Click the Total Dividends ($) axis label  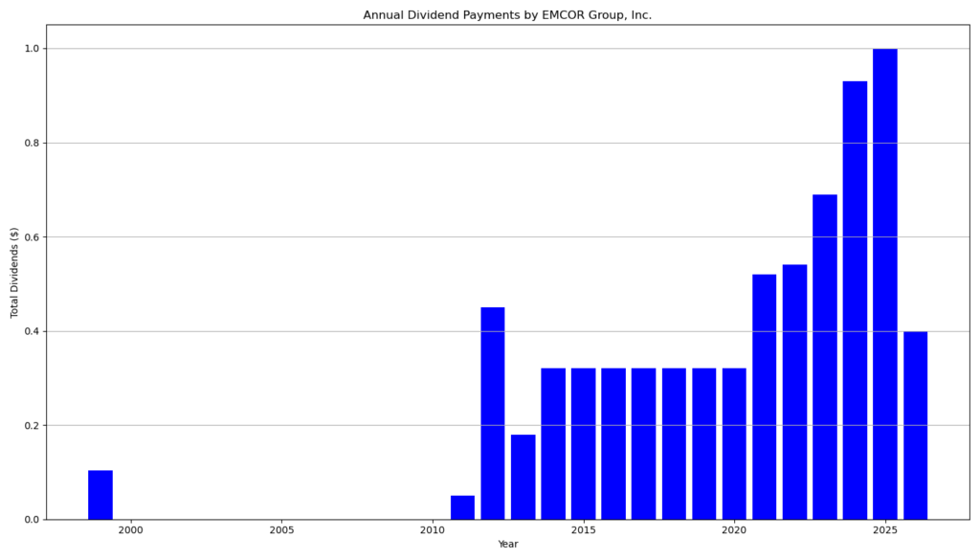(13, 273)
